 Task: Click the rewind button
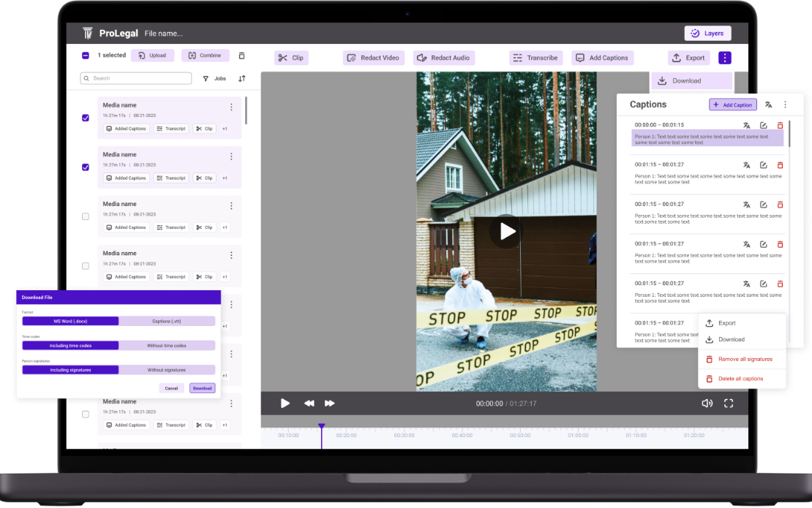pos(309,403)
